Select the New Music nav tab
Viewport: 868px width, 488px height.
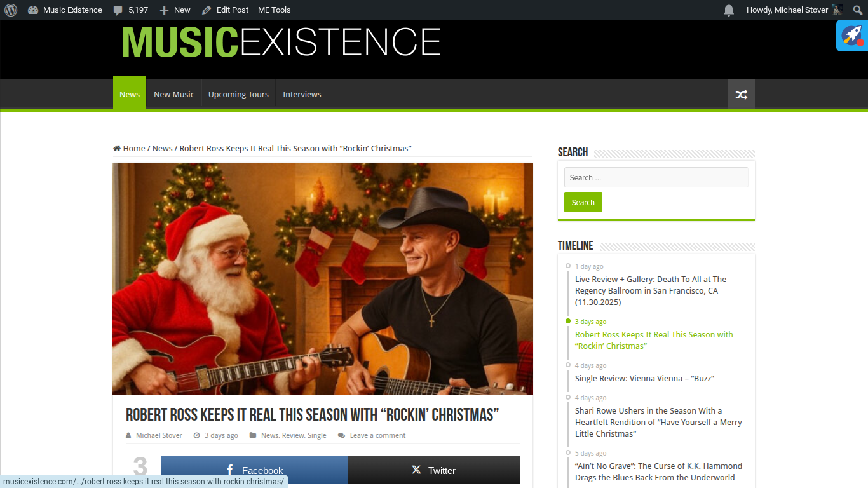[174, 95]
